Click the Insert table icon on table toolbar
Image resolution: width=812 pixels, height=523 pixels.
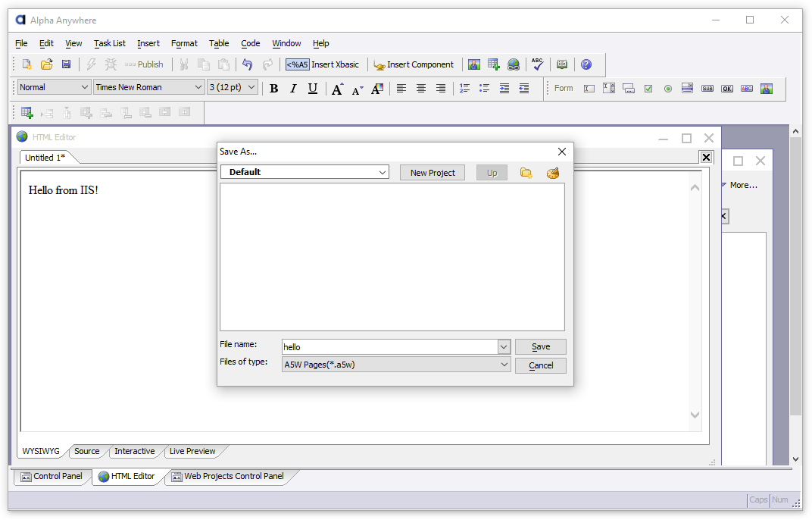click(x=27, y=112)
